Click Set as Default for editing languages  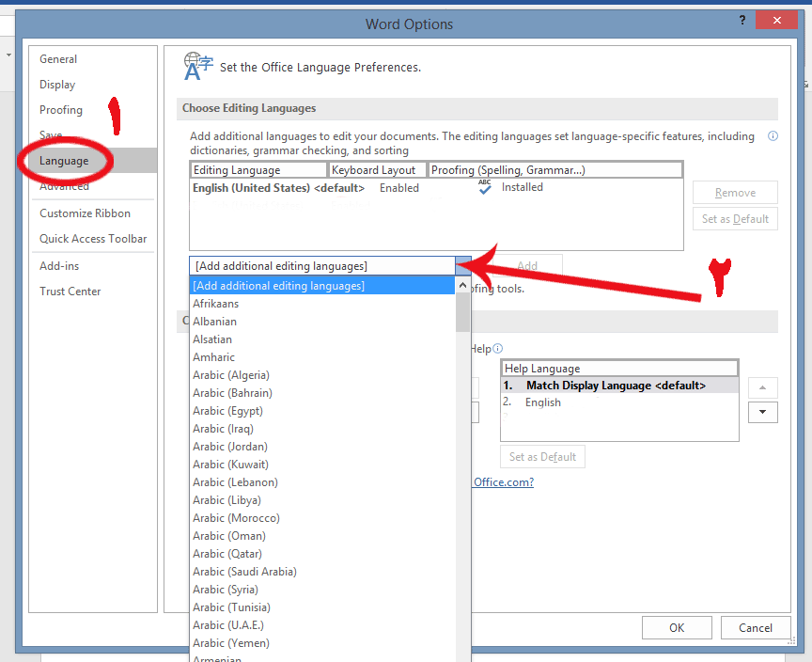pos(735,219)
